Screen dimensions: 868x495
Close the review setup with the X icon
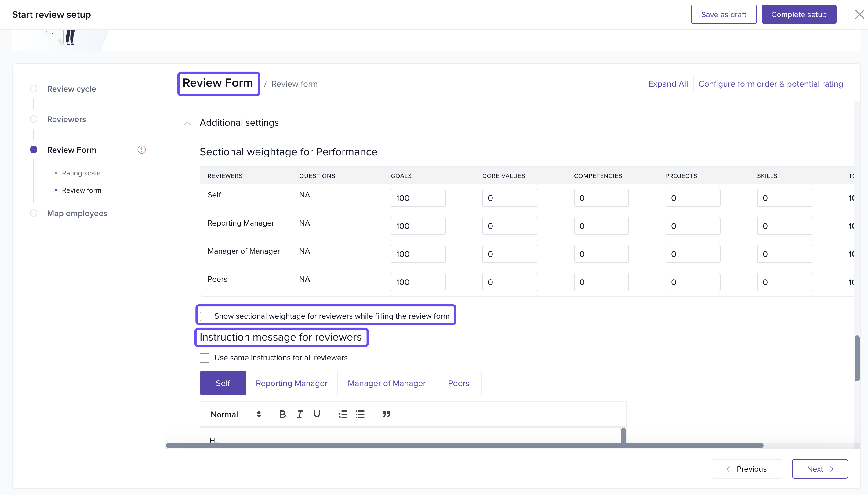[x=859, y=15]
